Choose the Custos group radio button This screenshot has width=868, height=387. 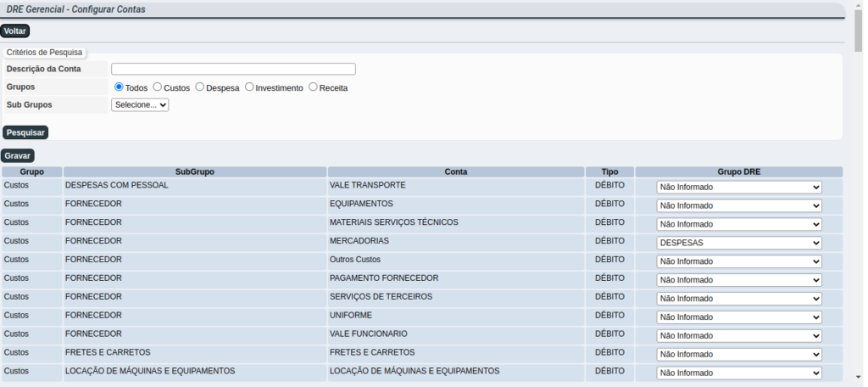158,87
